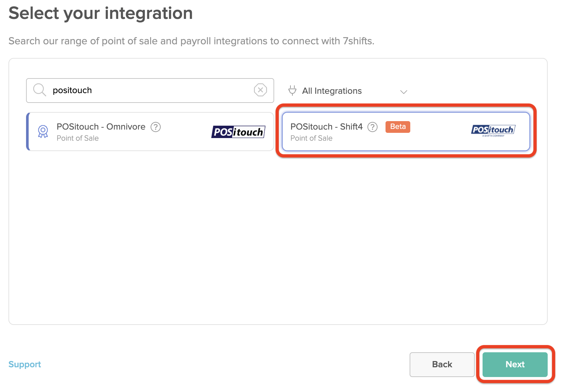The height and width of the screenshot is (392, 562).
Task: Click the 'Select your integration' heading
Action: (101, 13)
